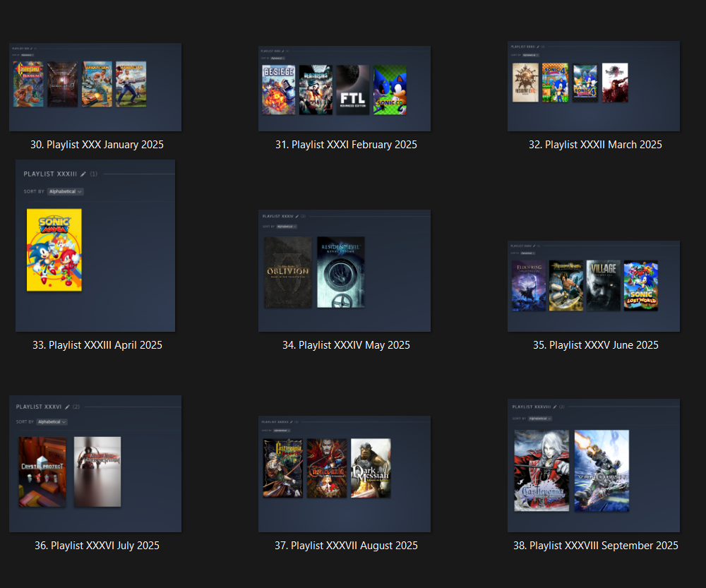The image size is (706, 588).
Task: Select the Castlevania cover in September playlist
Action: coord(542,471)
